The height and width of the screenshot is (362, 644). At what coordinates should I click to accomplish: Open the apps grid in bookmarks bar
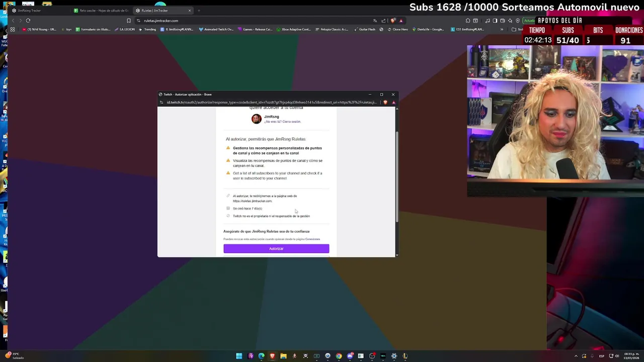tap(13, 29)
